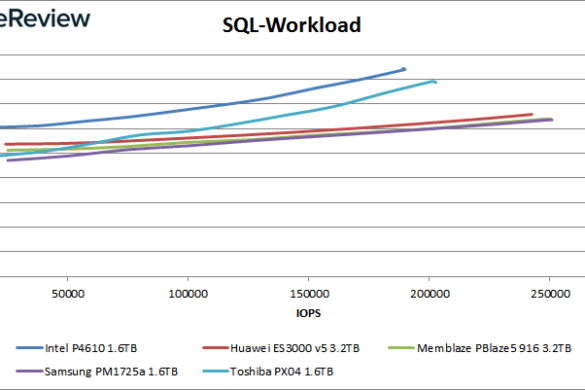Select the Huawei ES3000 v5 3.2TB legend entry
Image resolution: width=585 pixels, height=390 pixels.
pyautogui.click(x=281, y=348)
